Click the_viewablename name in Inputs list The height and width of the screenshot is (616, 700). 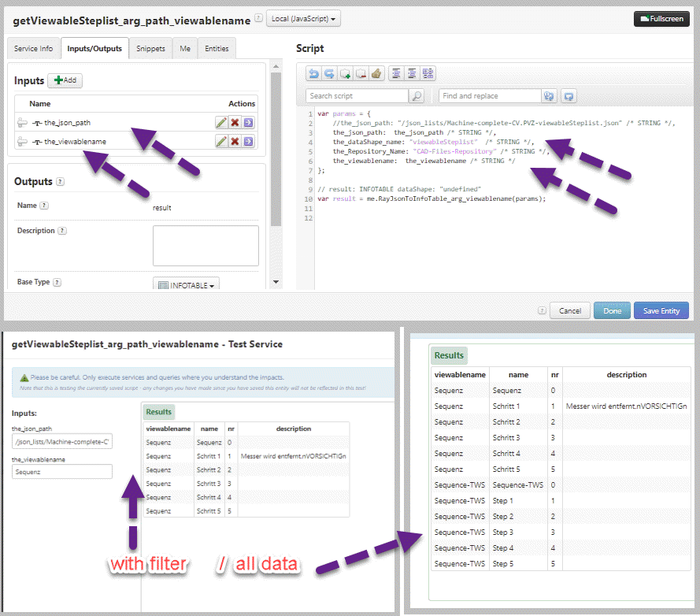75,142
